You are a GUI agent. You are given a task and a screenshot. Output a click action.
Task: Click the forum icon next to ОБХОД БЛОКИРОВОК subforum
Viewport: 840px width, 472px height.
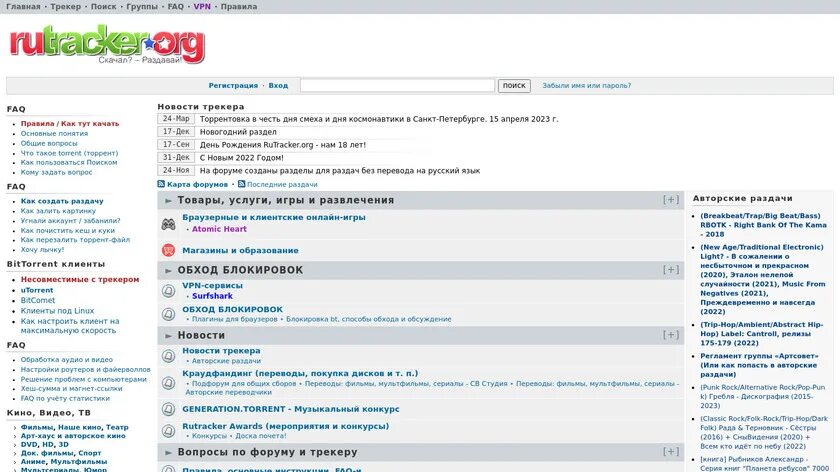click(168, 314)
